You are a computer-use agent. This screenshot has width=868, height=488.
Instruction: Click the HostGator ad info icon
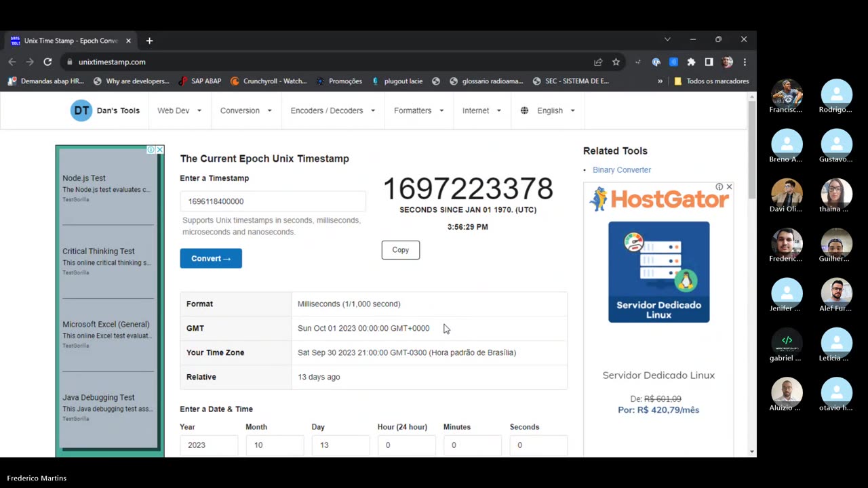719,186
